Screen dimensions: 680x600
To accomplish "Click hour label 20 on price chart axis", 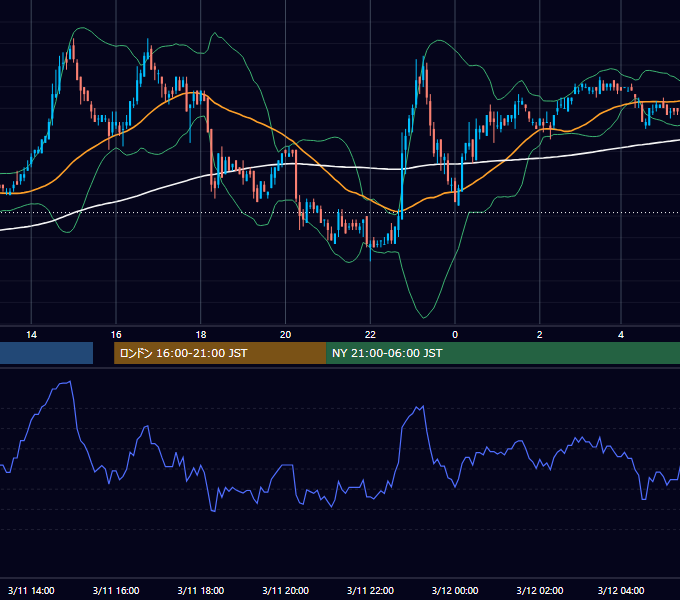I will [285, 335].
